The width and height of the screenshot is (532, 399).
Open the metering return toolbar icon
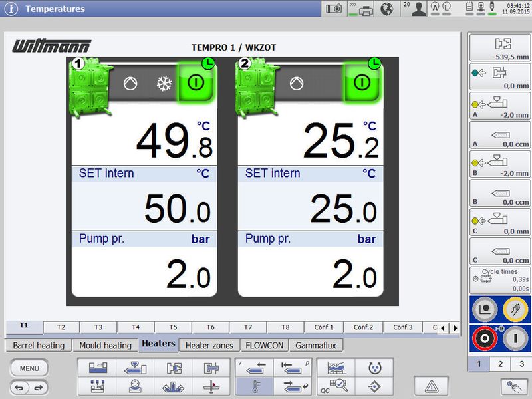pos(292,386)
